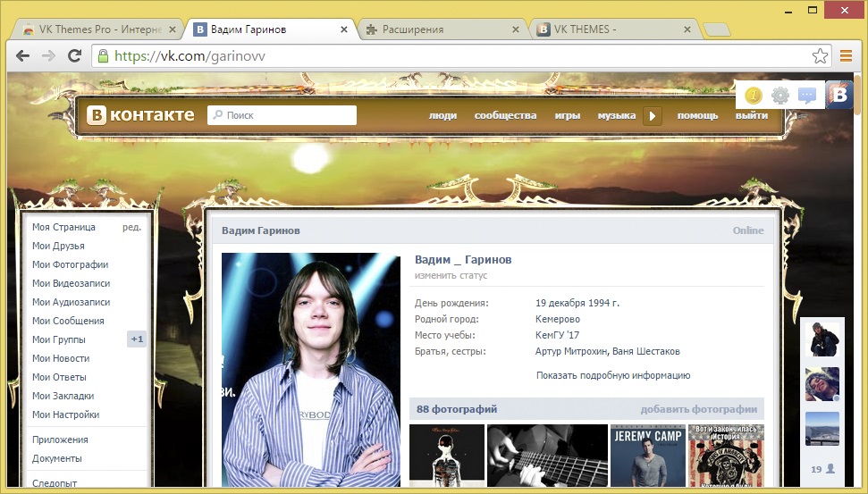Bookmark page with the star icon

820,56
